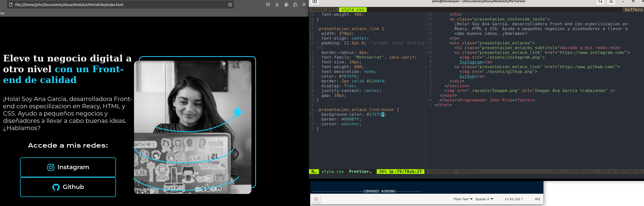Click the Instagram logo icon
The height and width of the screenshot is (206, 644).
point(51,167)
